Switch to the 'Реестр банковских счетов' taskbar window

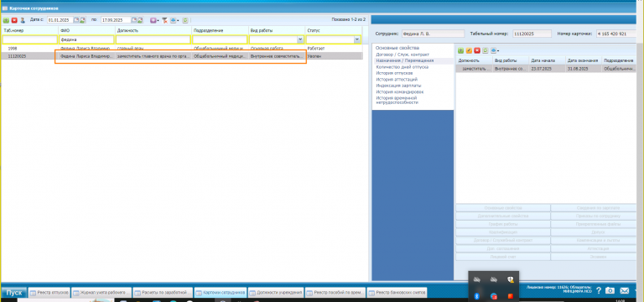pos(397,293)
